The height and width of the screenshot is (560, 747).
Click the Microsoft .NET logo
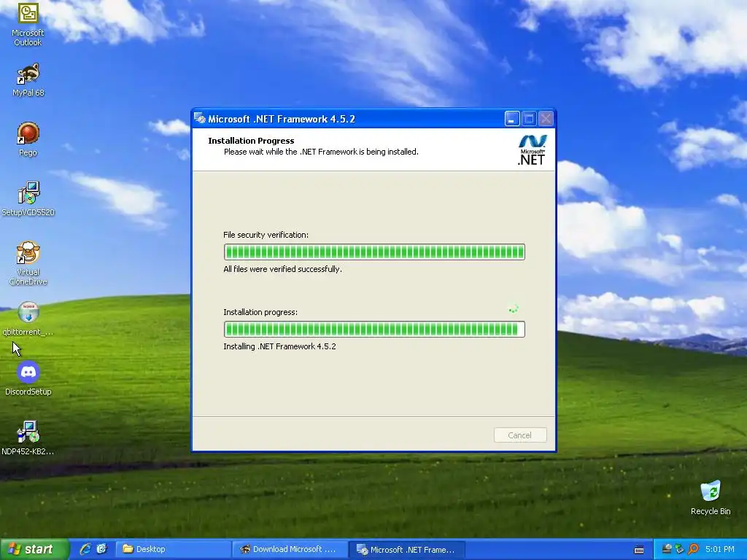point(532,149)
